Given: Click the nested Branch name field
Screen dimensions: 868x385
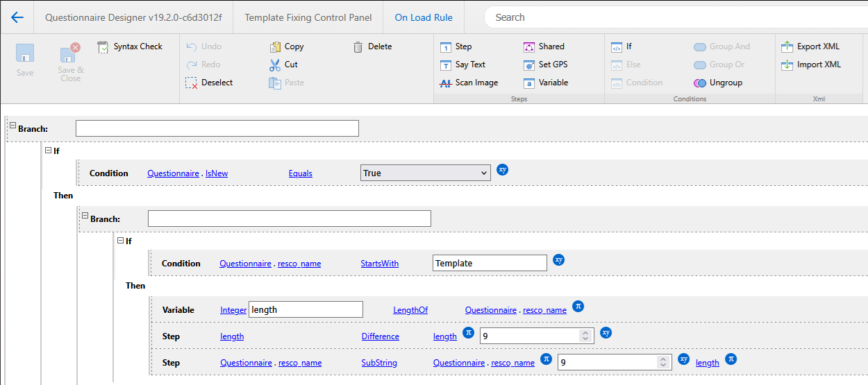Looking at the screenshot, I should pos(290,219).
